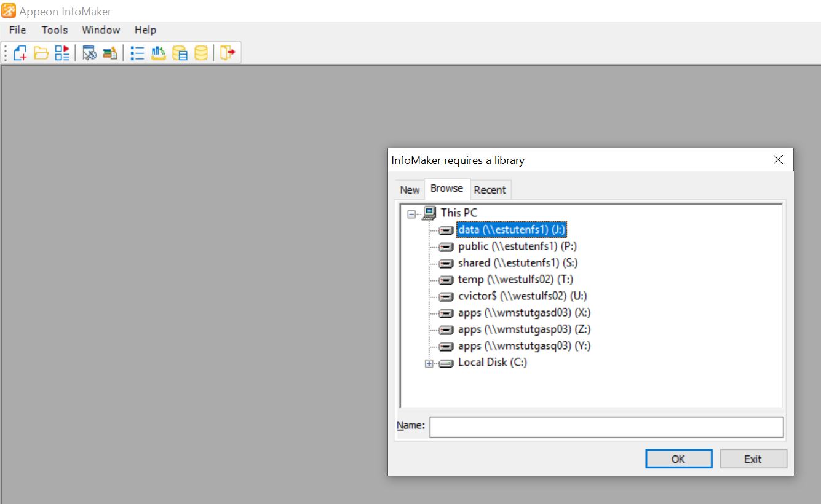Viewport: 821px width, 504px height.
Task: Click the DB Profile plain cylinder icon
Action: (200, 53)
